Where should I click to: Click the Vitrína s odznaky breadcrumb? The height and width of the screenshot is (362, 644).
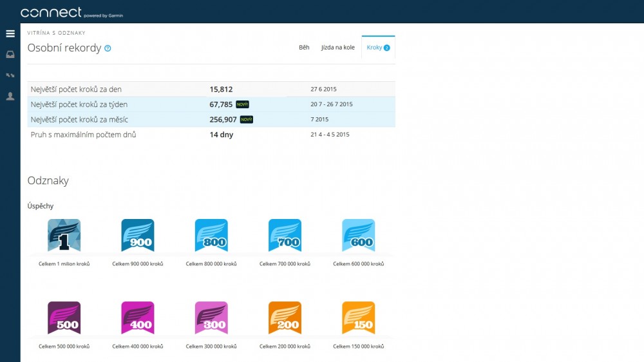point(57,32)
